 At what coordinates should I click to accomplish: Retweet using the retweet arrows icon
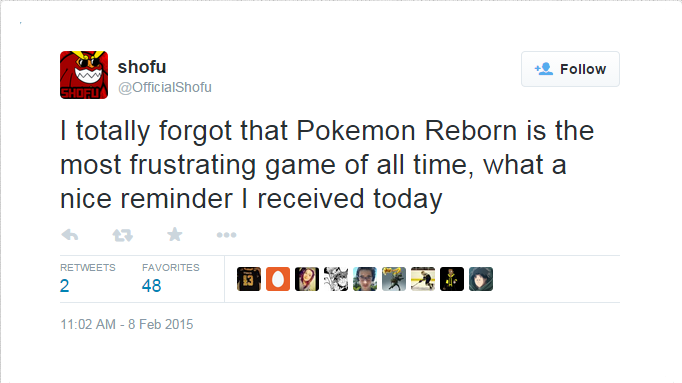coord(123,235)
